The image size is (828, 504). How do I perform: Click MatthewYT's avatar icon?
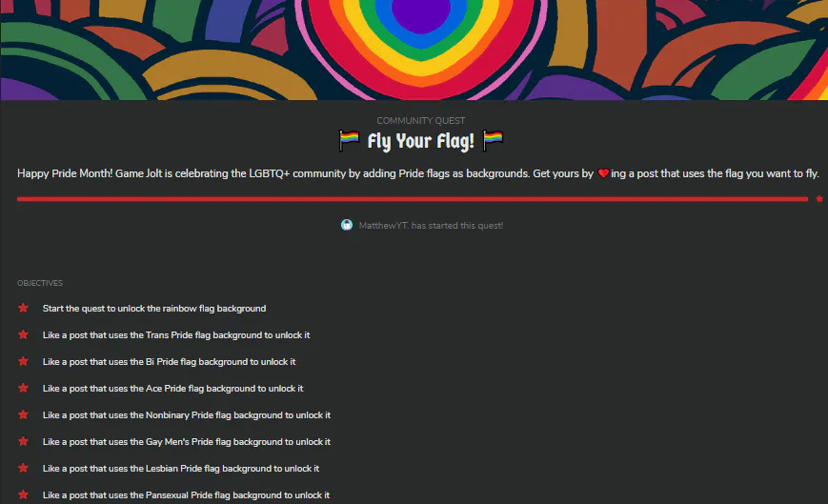[347, 226]
